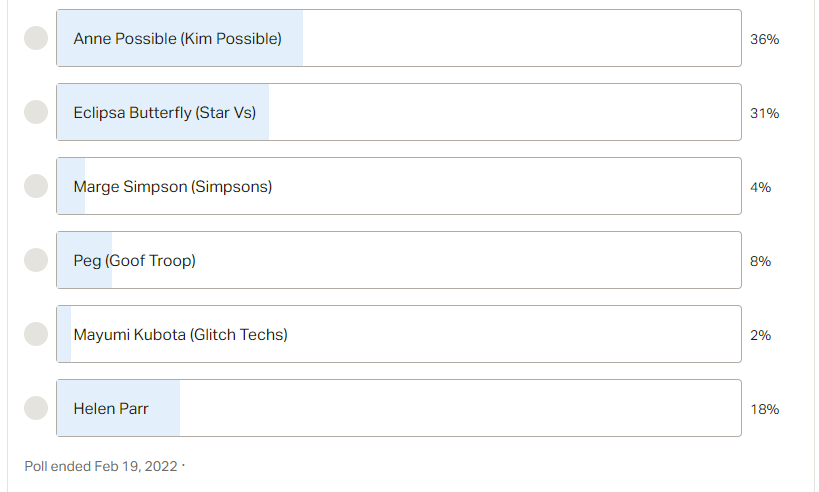Pick the radio circle beside Peg (Goof Troop)
Screen dimensions: 819x492
tap(36, 260)
